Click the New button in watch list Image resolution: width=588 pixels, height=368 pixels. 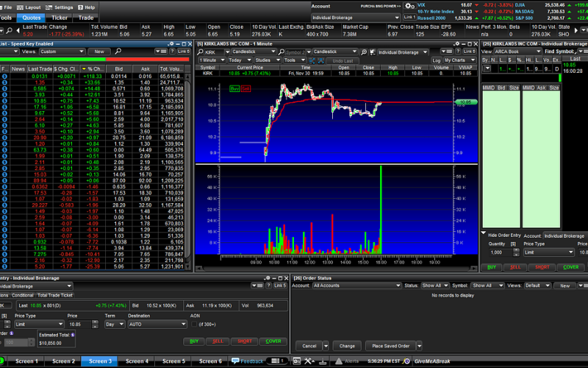tap(99, 52)
